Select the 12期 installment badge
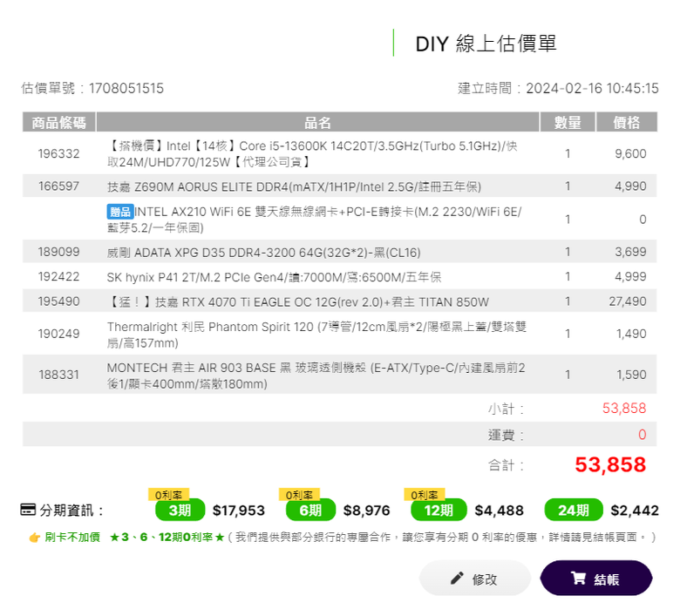 439,510
